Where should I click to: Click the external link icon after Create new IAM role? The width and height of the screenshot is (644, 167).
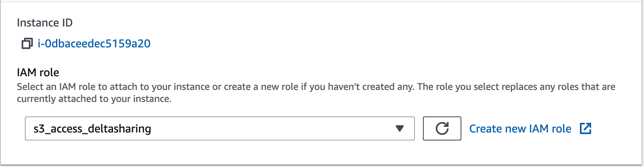click(586, 128)
